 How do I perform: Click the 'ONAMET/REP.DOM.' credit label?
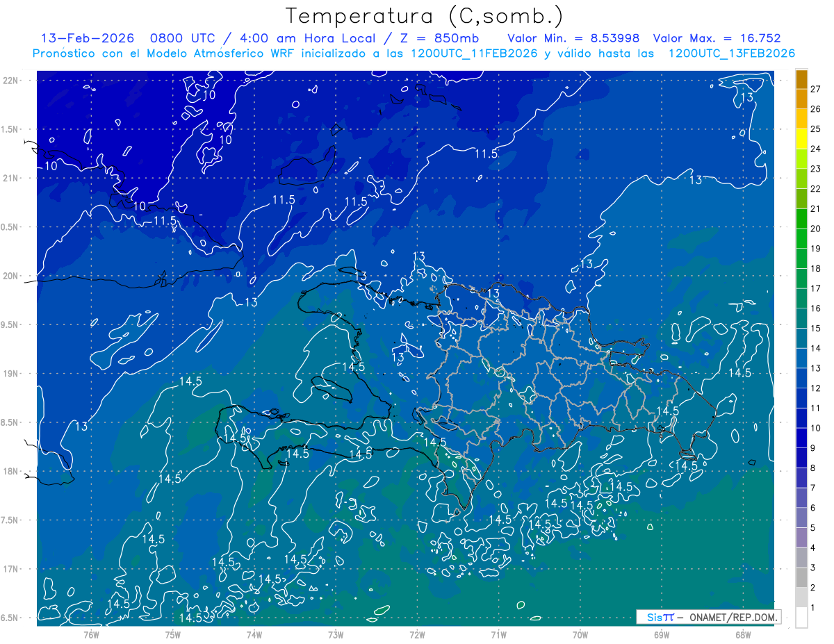[733, 617]
